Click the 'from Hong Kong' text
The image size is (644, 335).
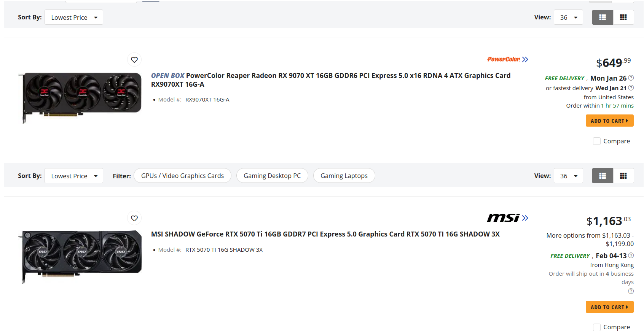point(612,265)
